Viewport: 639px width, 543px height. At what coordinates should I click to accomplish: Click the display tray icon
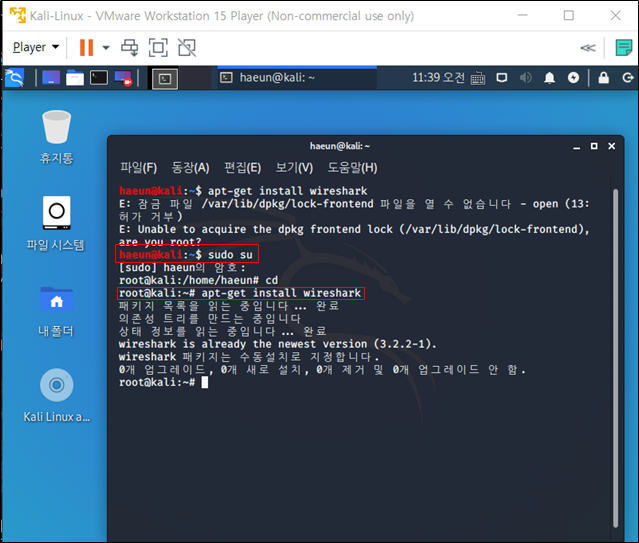click(x=502, y=77)
